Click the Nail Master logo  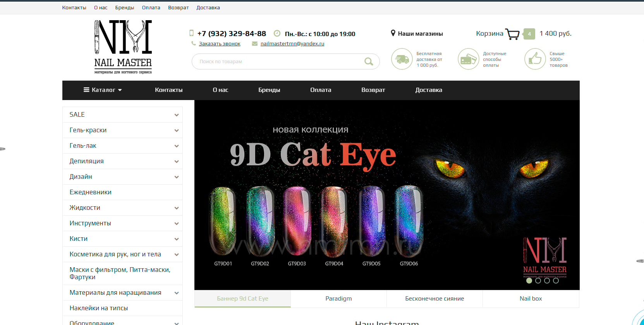pos(123,47)
